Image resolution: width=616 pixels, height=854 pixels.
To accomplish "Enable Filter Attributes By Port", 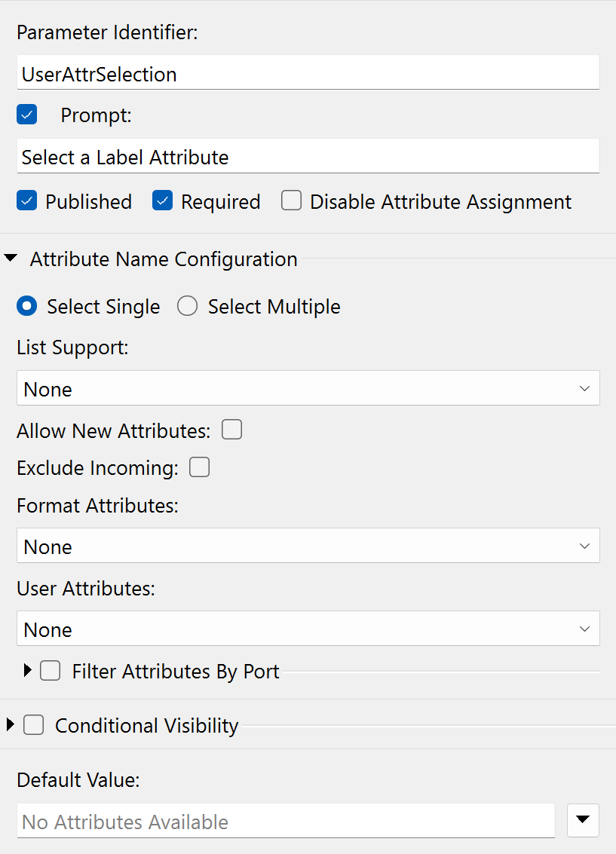I will click(50, 670).
